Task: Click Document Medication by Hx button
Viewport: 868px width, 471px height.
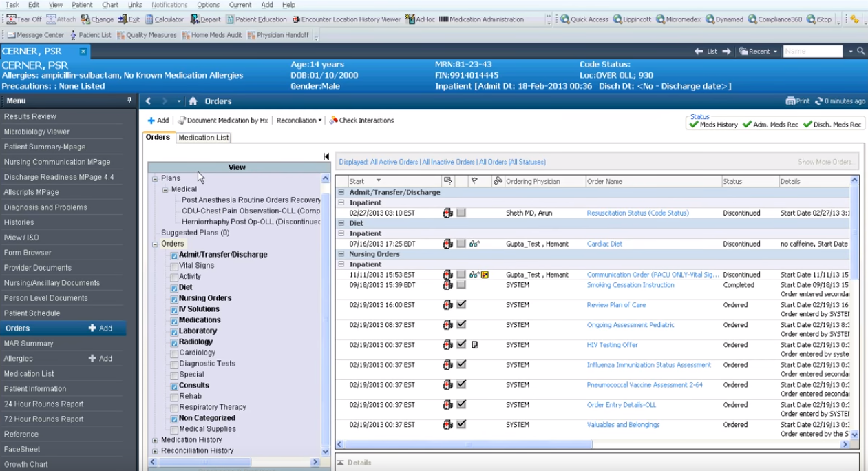Action: (222, 121)
